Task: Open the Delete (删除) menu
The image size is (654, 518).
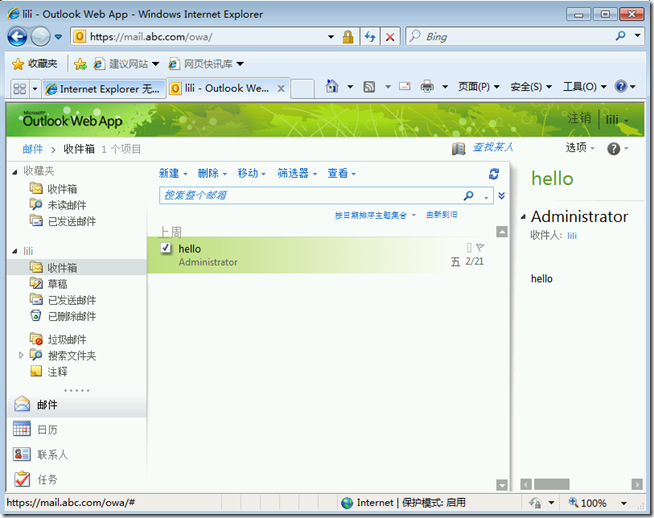Action: click(x=212, y=174)
